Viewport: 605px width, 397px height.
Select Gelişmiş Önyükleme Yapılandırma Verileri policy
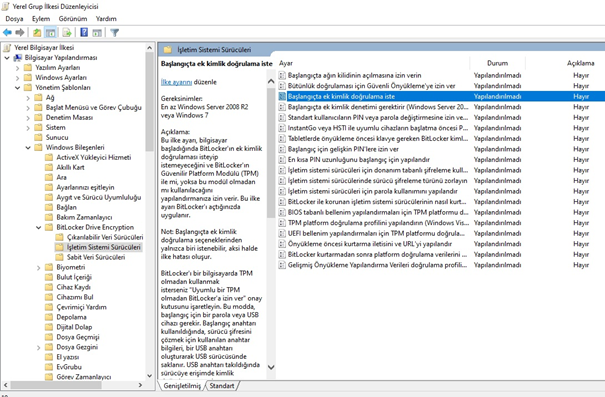click(x=377, y=265)
